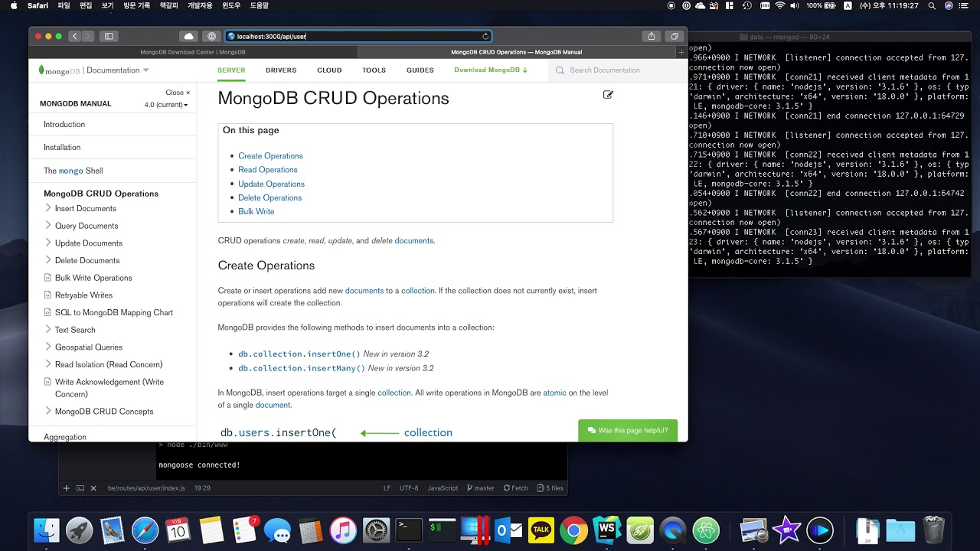Go back with Safari's back arrow
The width and height of the screenshot is (980, 551).
(x=74, y=36)
